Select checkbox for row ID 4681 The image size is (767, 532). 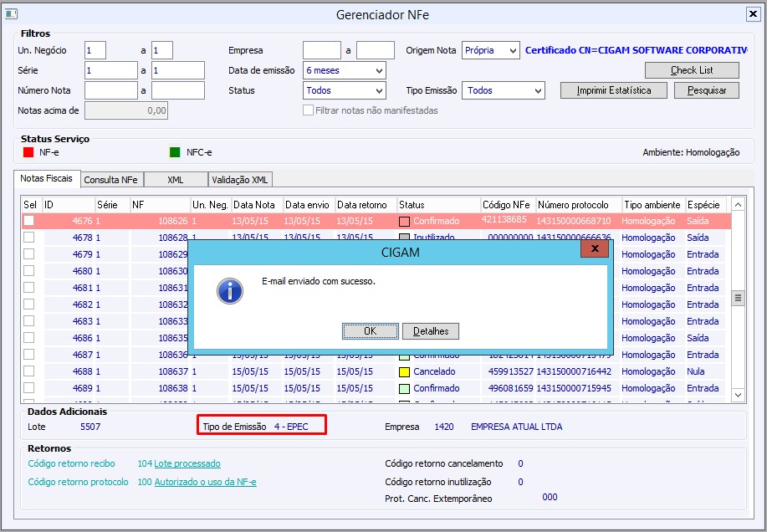click(29, 287)
